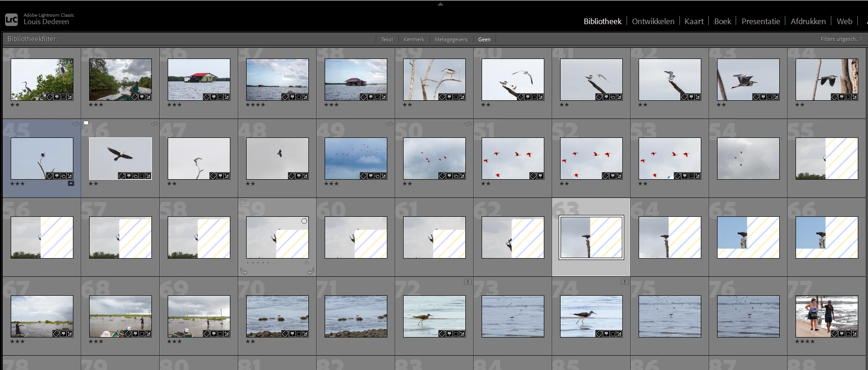This screenshot has width=868, height=370.
Task: Select the Bibliotheek module tab
Action: [x=602, y=21]
